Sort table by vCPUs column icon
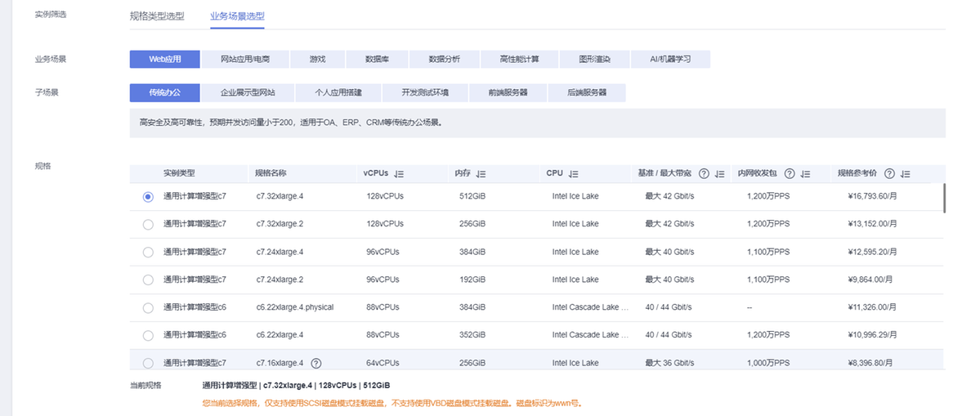 pyautogui.click(x=400, y=173)
